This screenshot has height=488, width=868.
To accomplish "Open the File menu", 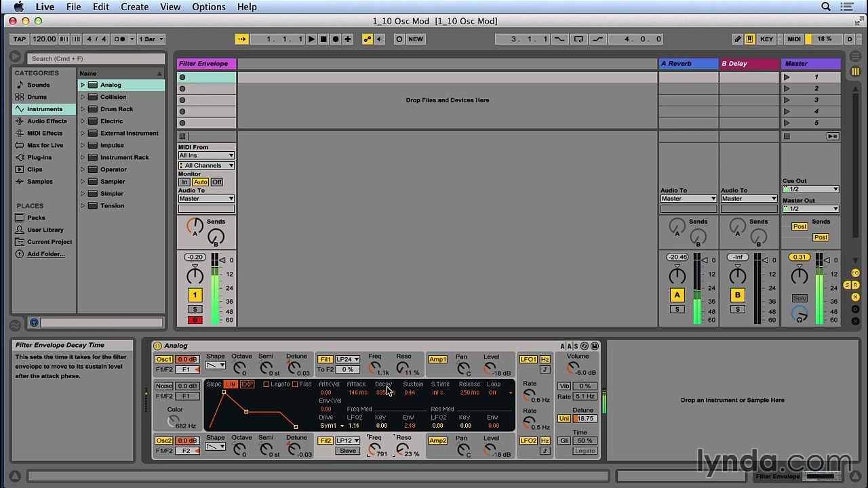I will point(73,7).
